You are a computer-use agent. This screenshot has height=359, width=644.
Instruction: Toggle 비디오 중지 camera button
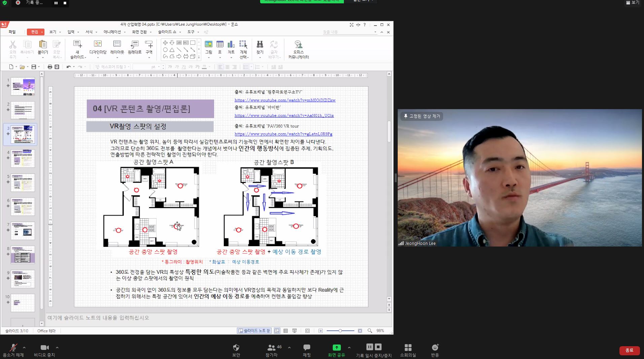(44, 348)
